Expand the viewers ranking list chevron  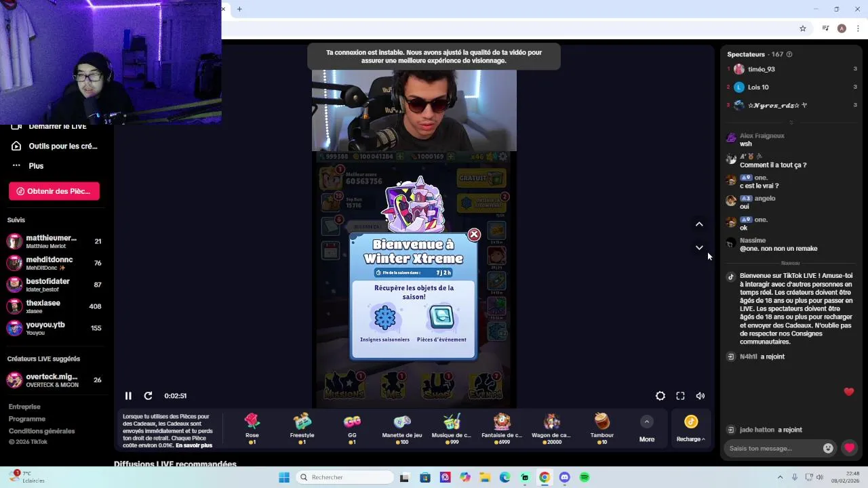click(x=791, y=123)
